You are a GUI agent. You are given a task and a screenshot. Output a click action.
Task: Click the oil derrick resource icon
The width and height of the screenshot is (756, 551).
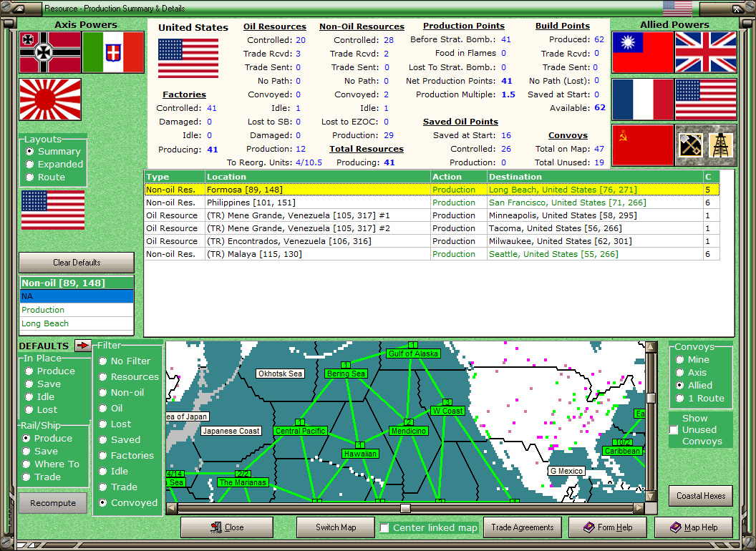(721, 145)
